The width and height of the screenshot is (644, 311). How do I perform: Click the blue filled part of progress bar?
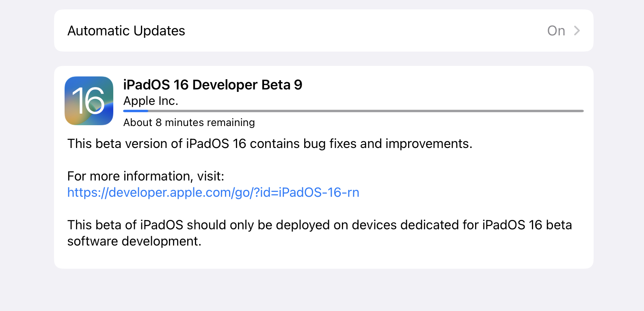click(136, 111)
